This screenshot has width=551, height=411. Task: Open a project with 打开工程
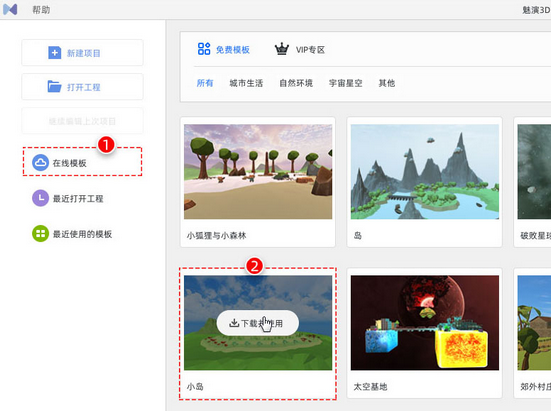[x=82, y=86]
